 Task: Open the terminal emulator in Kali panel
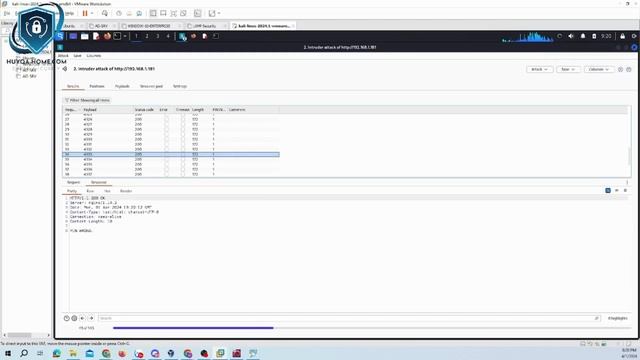(117, 36)
